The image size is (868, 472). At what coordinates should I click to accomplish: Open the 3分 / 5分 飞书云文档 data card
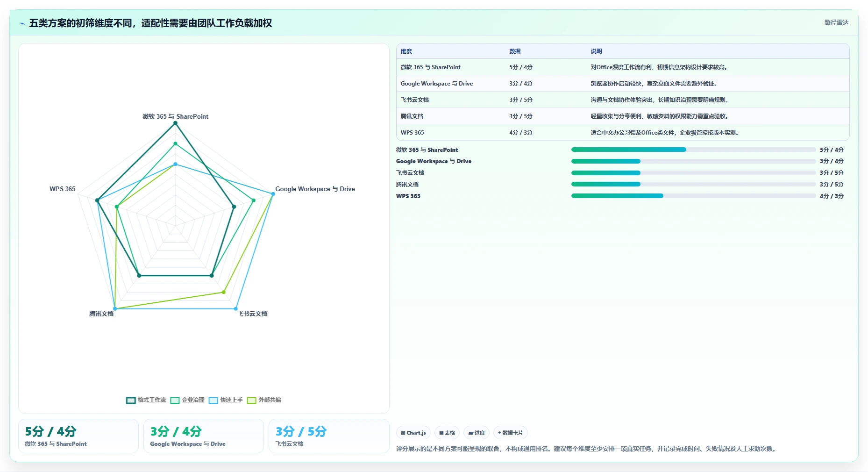329,436
